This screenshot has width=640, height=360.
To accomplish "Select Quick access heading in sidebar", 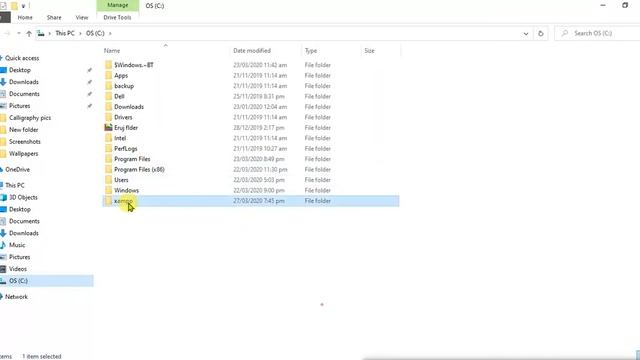I will (x=22, y=58).
